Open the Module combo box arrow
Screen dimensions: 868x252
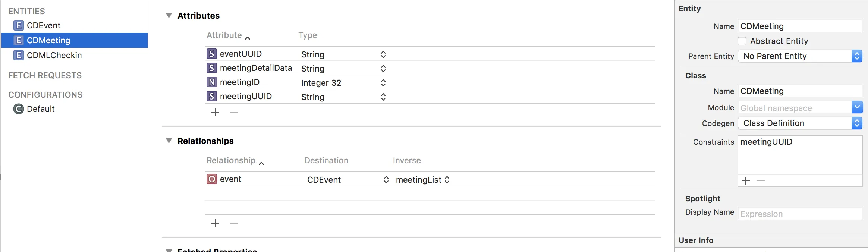tap(857, 108)
